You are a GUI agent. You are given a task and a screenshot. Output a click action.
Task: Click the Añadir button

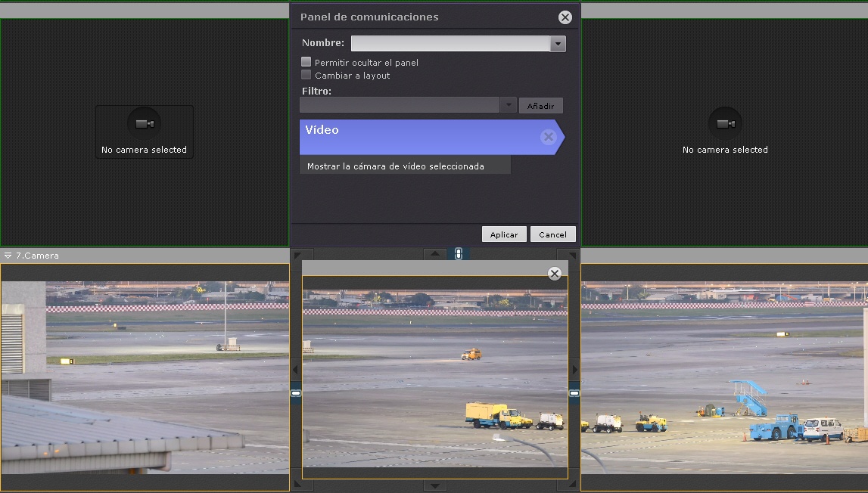[540, 107]
